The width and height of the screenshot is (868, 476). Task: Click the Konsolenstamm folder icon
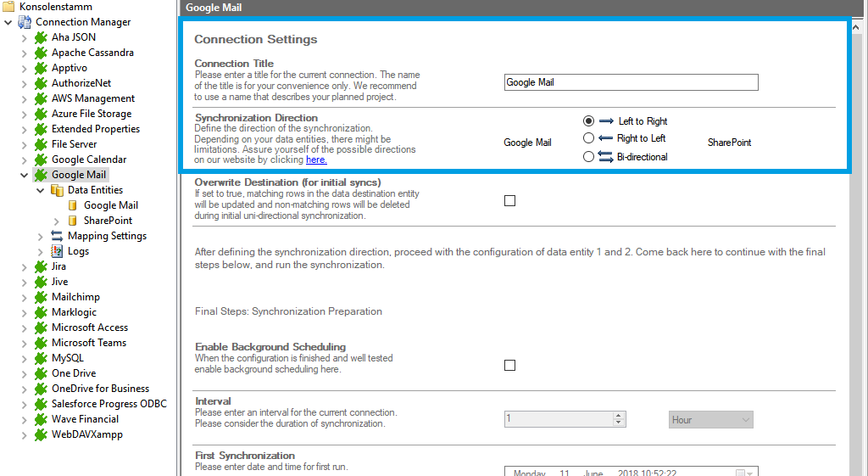8,7
